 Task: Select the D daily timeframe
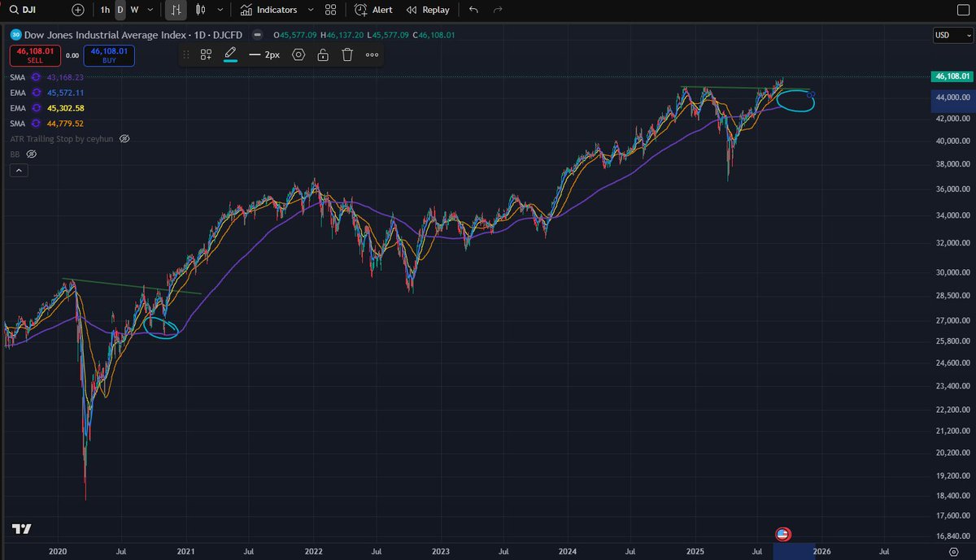tap(120, 10)
